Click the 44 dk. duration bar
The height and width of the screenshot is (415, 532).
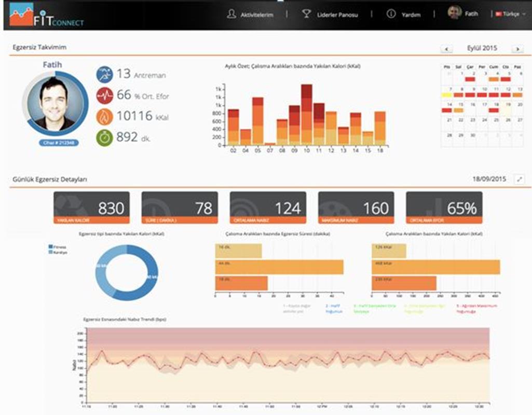click(x=279, y=267)
